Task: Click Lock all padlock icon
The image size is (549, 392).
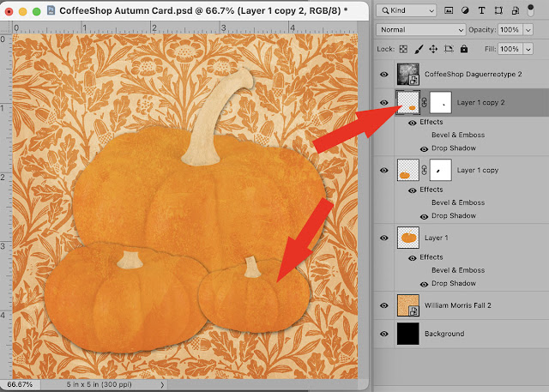Action: 464,49
